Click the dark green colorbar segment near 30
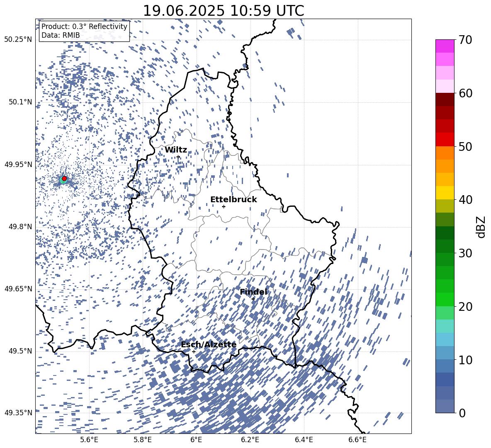Image resolution: width=491 pixels, height=448 pixels. tap(445, 246)
